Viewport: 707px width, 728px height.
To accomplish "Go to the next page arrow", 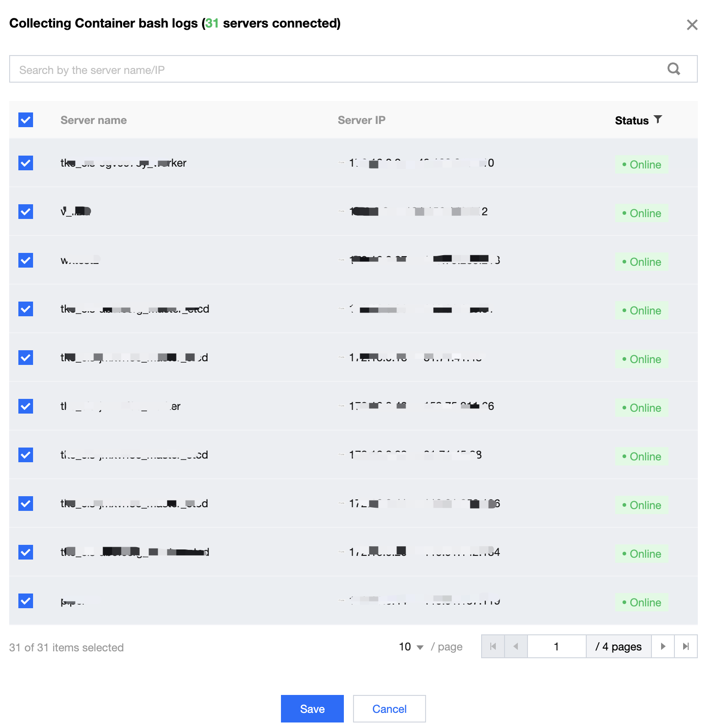I will pyautogui.click(x=663, y=646).
